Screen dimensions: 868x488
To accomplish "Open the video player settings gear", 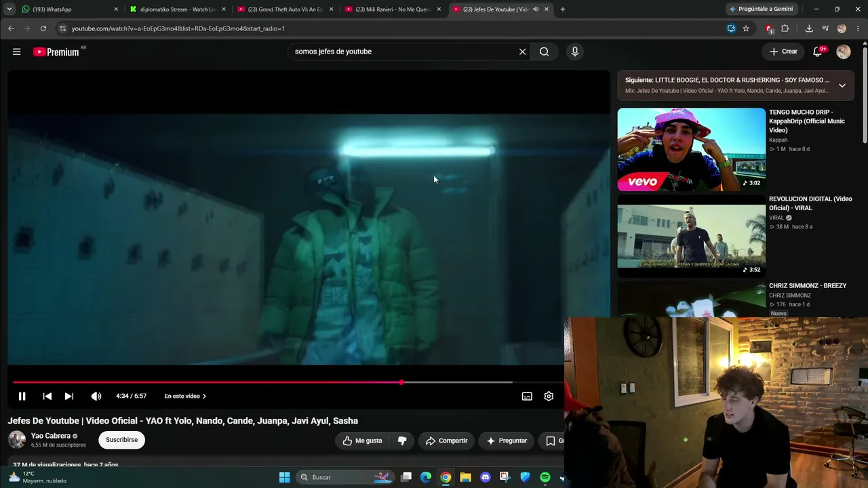I will click(x=549, y=396).
